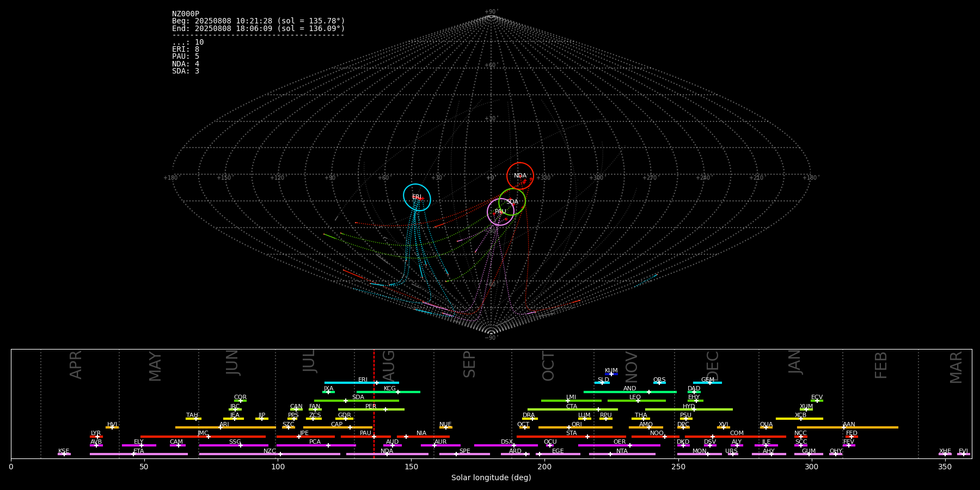Click the KUM shower bar in timeline
The height and width of the screenshot is (490, 980).
[x=611, y=374]
